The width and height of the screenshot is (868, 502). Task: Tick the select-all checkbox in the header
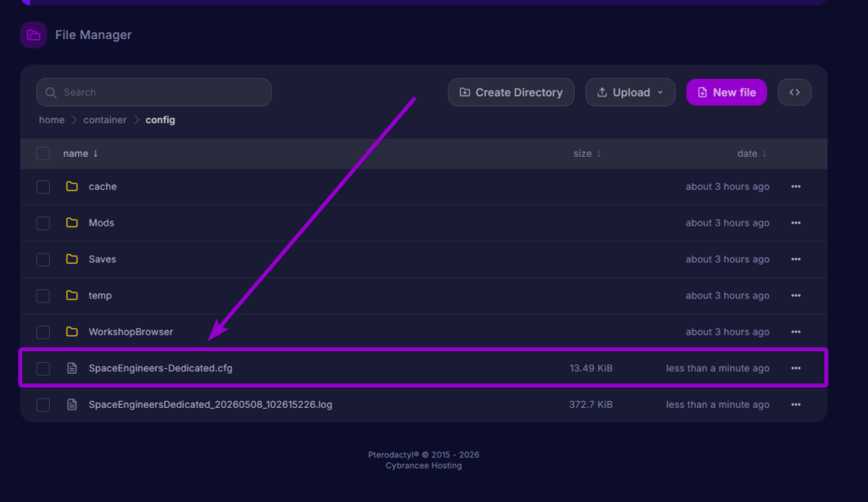coord(42,153)
